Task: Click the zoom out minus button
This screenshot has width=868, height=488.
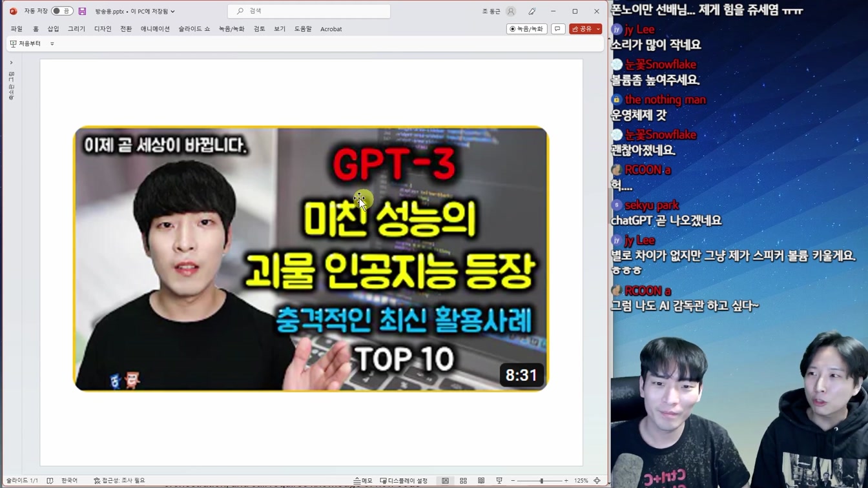Action: (x=513, y=481)
